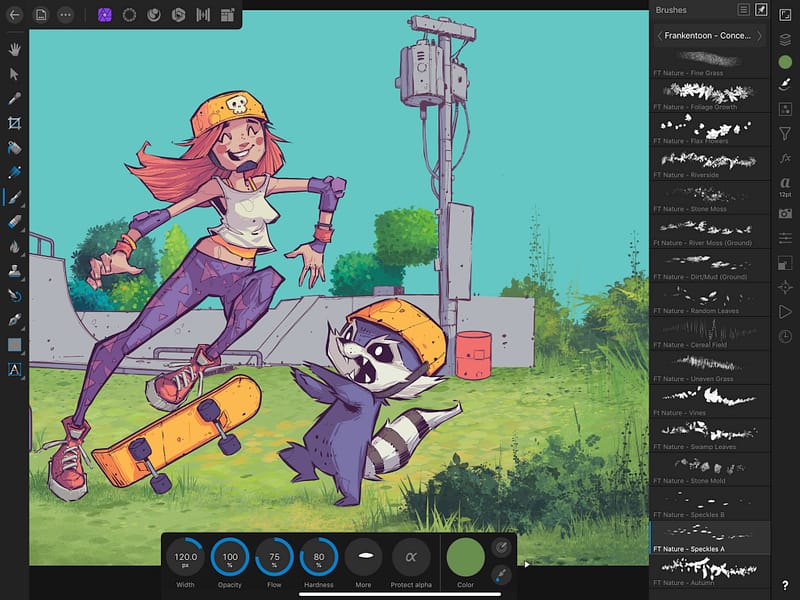Select the Crop tool

click(x=14, y=123)
